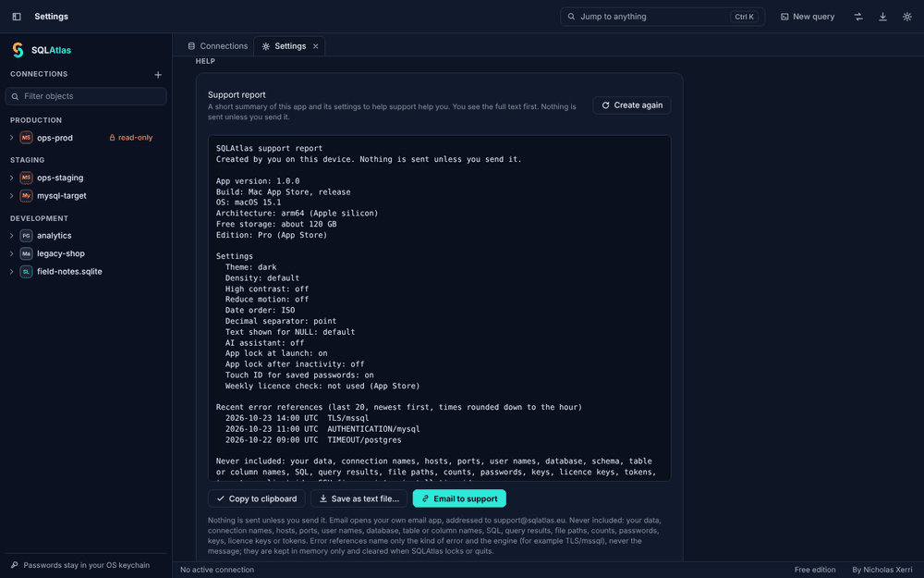Close the Settings tab

[316, 46]
